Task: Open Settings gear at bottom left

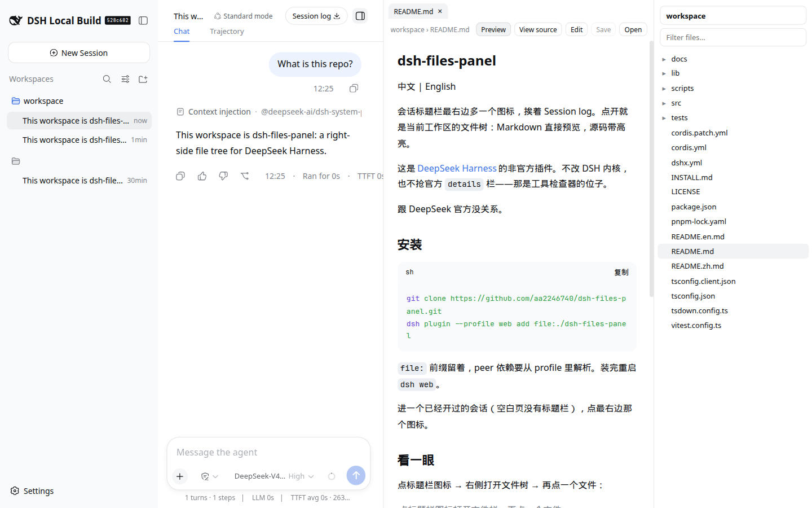Action: [x=32, y=491]
